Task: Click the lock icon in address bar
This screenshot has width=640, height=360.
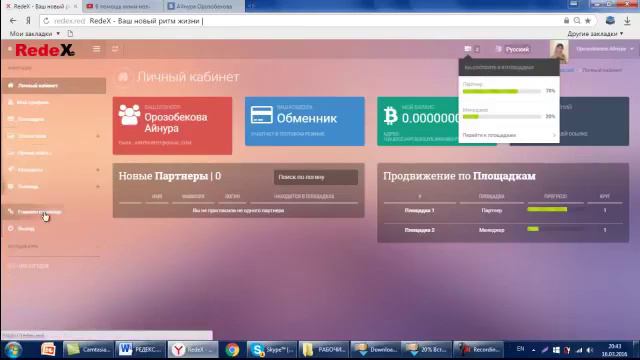Action: coord(566,20)
